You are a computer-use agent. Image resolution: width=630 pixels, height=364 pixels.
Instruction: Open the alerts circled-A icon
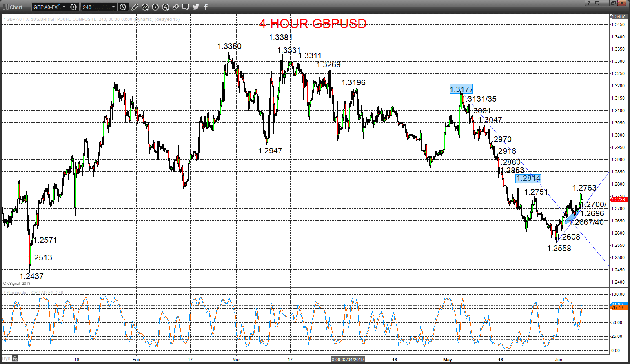click(166, 7)
